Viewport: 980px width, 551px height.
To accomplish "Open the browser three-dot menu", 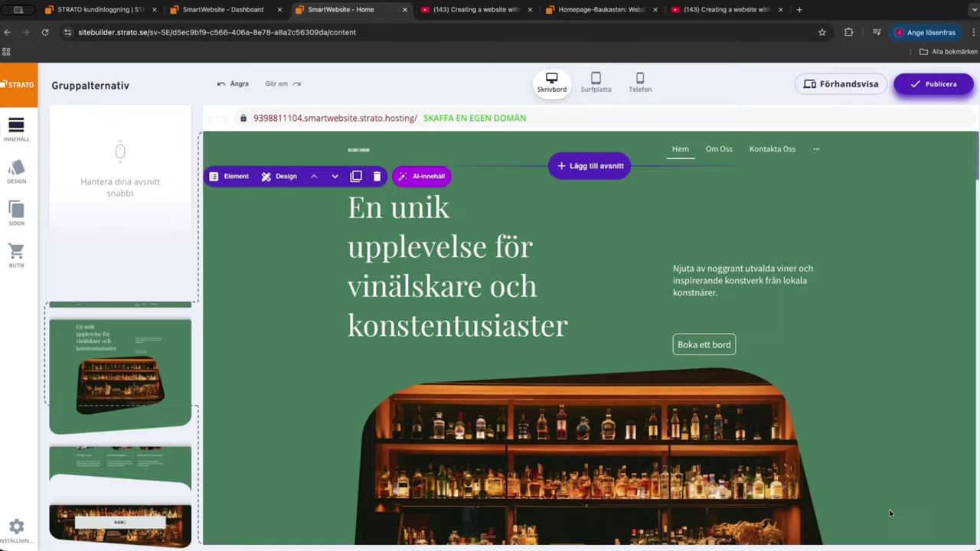I will (x=974, y=32).
